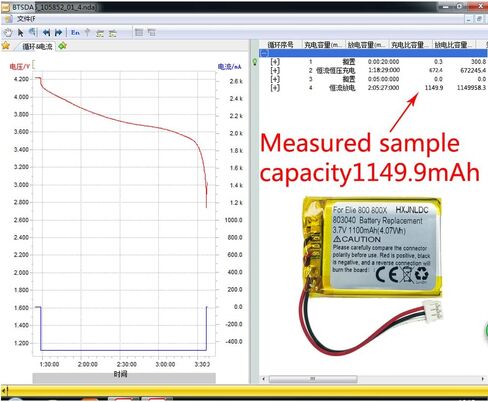Click the 放电容量 column header

(x=366, y=45)
